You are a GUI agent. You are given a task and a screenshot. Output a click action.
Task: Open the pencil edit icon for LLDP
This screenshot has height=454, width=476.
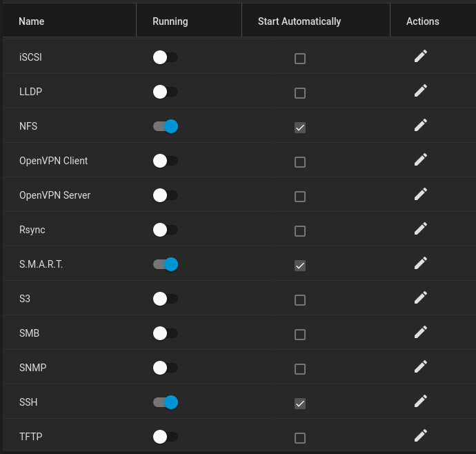420,91
